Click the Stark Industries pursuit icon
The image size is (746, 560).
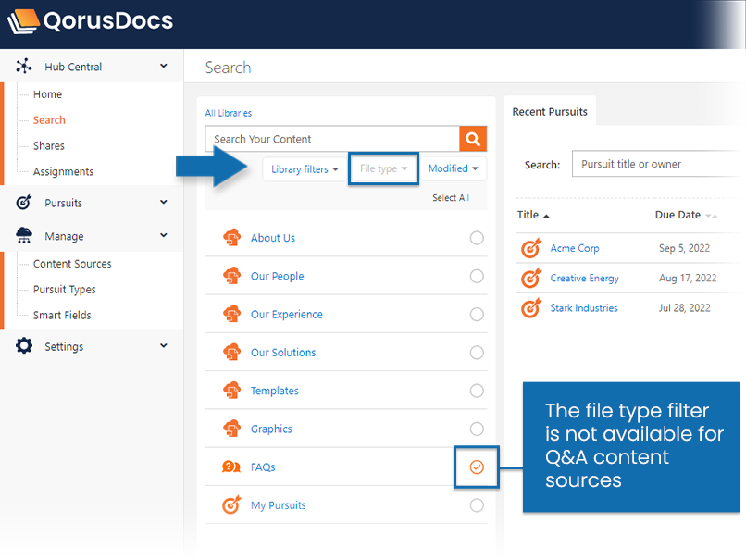(531, 308)
